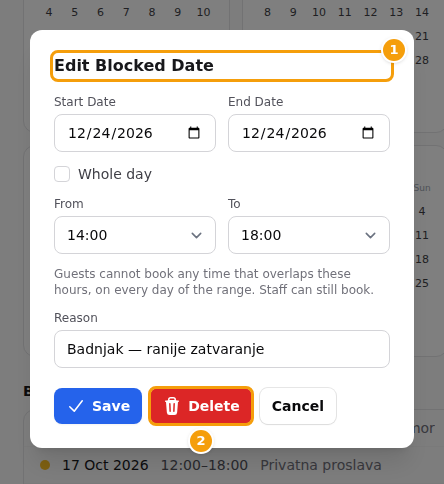The image size is (444, 484).
Task: Click the End Date field with 12/24/2026
Action: coord(309,133)
